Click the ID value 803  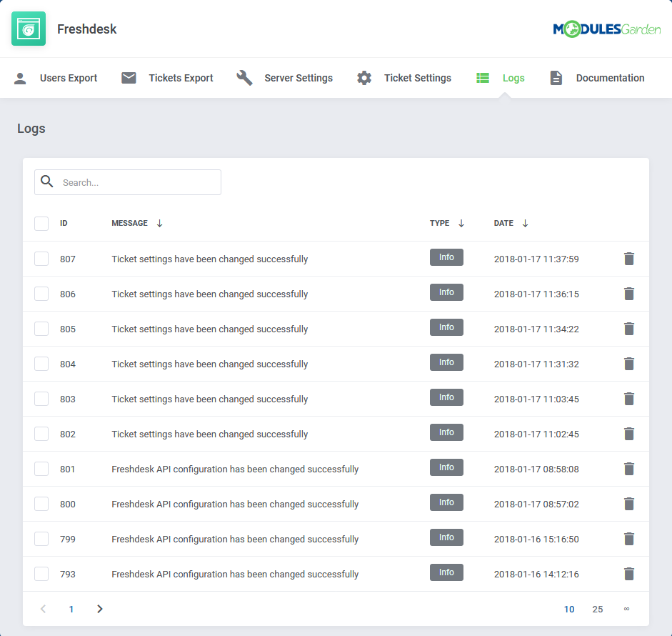click(68, 399)
